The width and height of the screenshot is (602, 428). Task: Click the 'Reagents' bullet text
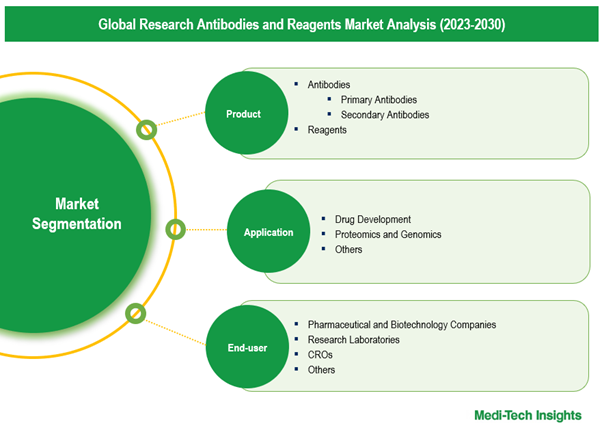(x=327, y=130)
